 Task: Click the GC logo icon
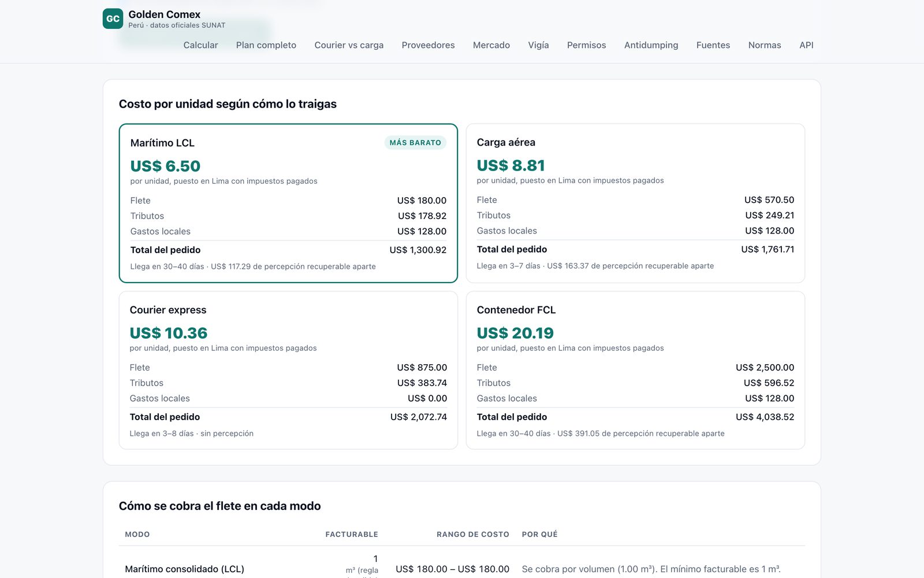tap(113, 18)
